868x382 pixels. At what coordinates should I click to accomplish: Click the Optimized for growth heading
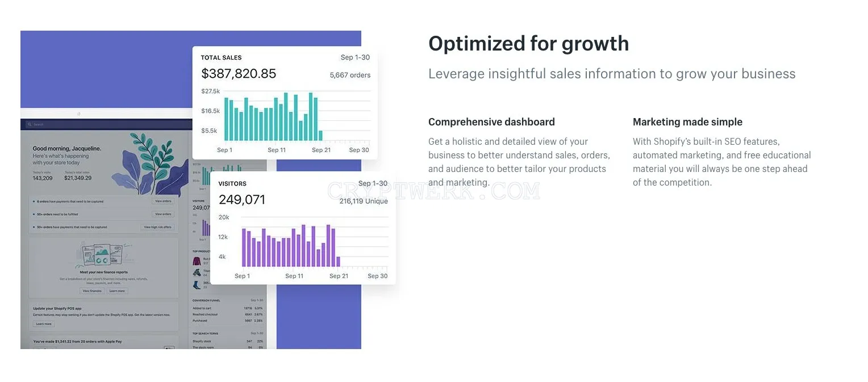point(529,44)
